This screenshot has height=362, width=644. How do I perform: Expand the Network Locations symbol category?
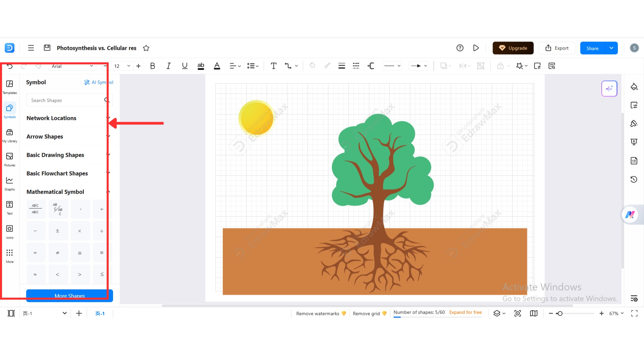coord(108,118)
